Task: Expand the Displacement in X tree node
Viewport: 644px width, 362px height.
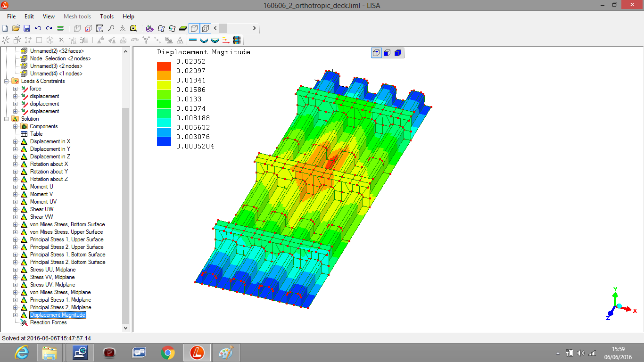Action: [16, 141]
